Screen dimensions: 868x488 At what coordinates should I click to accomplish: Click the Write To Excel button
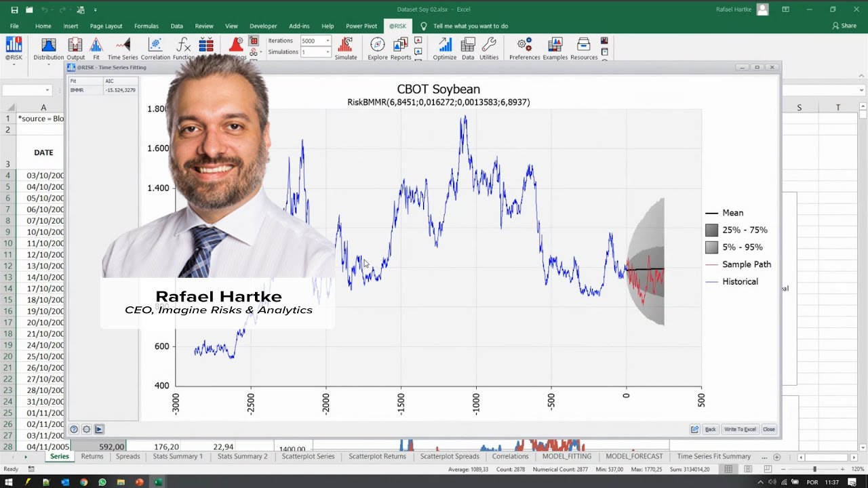[740, 429]
